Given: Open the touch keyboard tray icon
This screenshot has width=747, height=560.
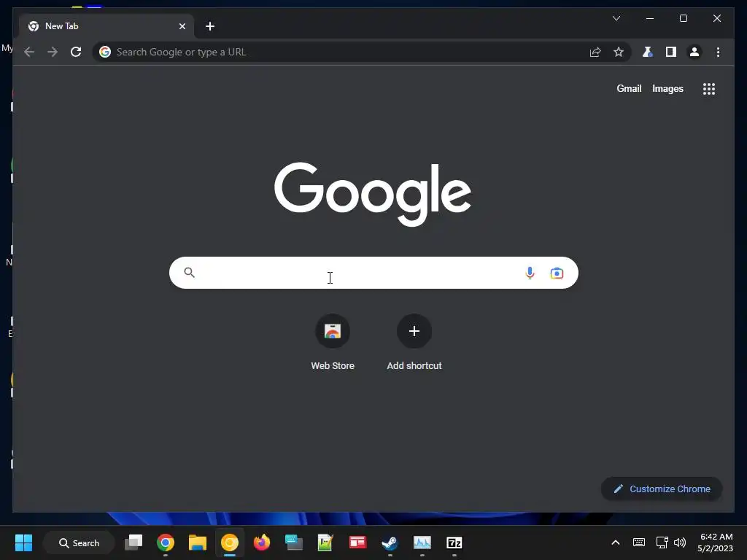Looking at the screenshot, I should [639, 542].
